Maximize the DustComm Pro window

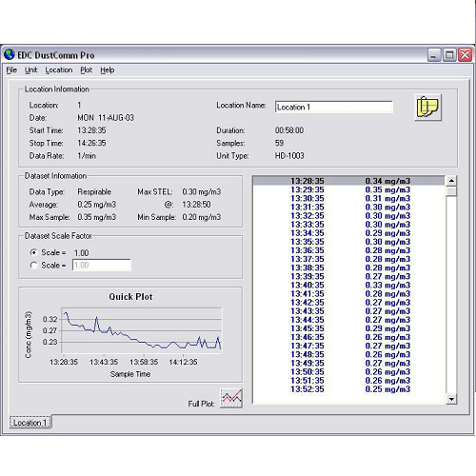click(x=449, y=55)
